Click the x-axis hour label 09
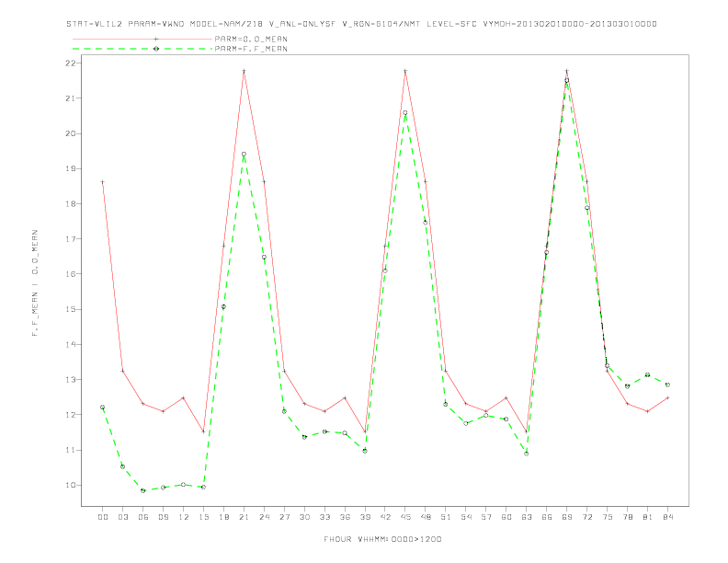 coord(163,517)
